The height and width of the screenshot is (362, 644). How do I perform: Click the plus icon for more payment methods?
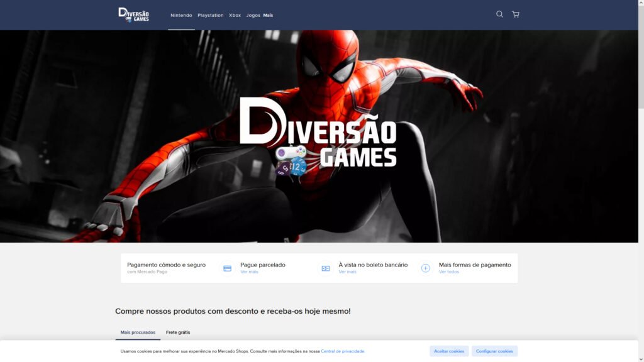pyautogui.click(x=426, y=268)
